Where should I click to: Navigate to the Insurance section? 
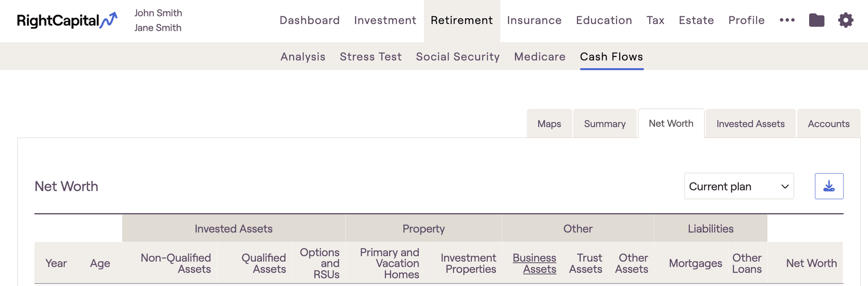[x=534, y=20]
